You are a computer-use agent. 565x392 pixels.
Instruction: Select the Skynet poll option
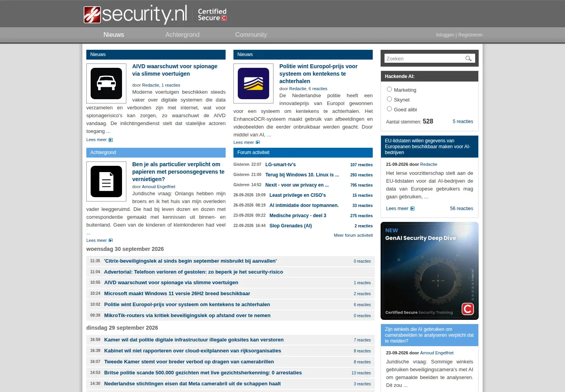click(389, 99)
